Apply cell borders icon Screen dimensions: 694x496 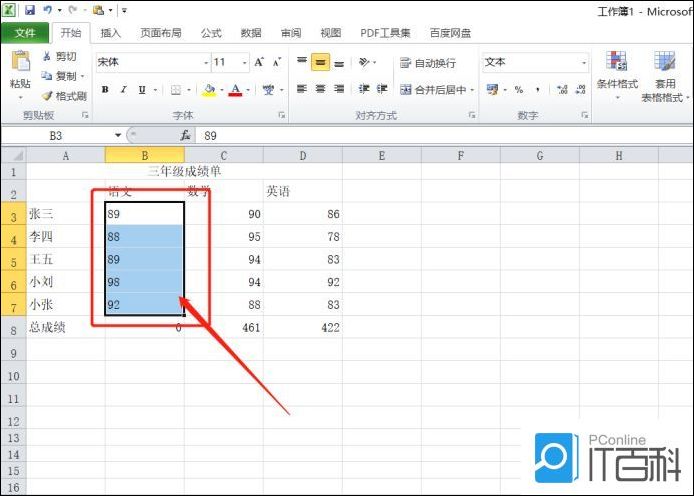[176, 90]
